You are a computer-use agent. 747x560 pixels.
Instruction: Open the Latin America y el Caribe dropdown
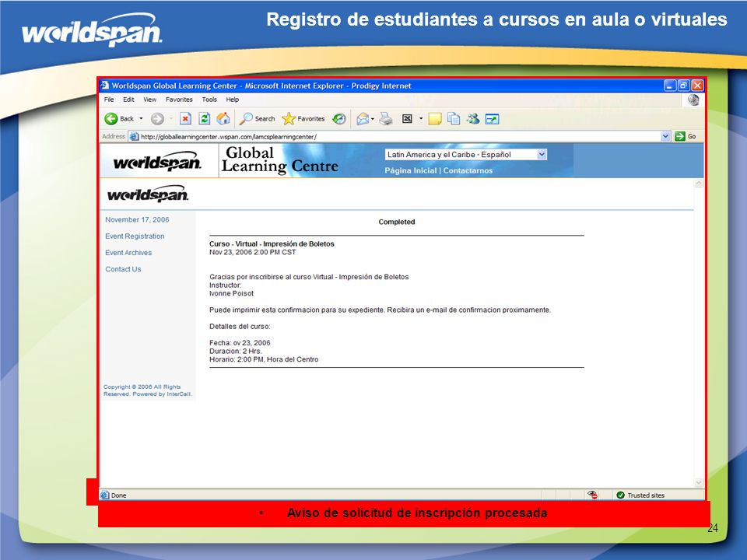pos(466,155)
